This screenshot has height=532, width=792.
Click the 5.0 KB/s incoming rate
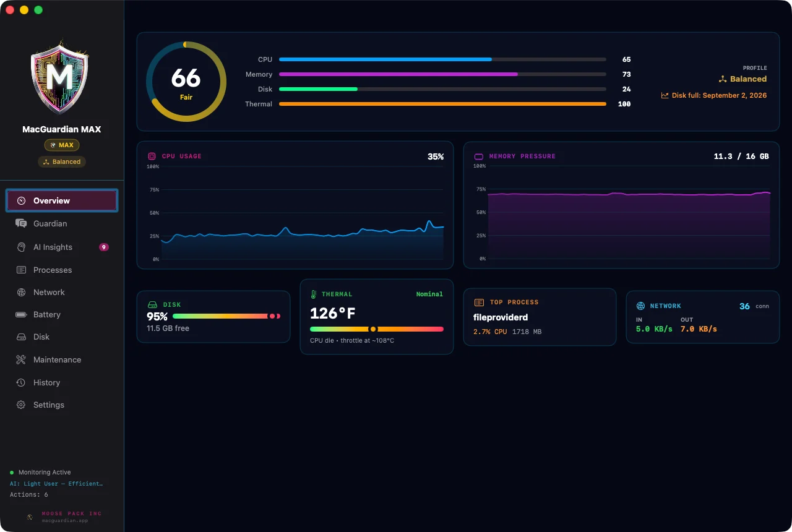click(x=654, y=329)
